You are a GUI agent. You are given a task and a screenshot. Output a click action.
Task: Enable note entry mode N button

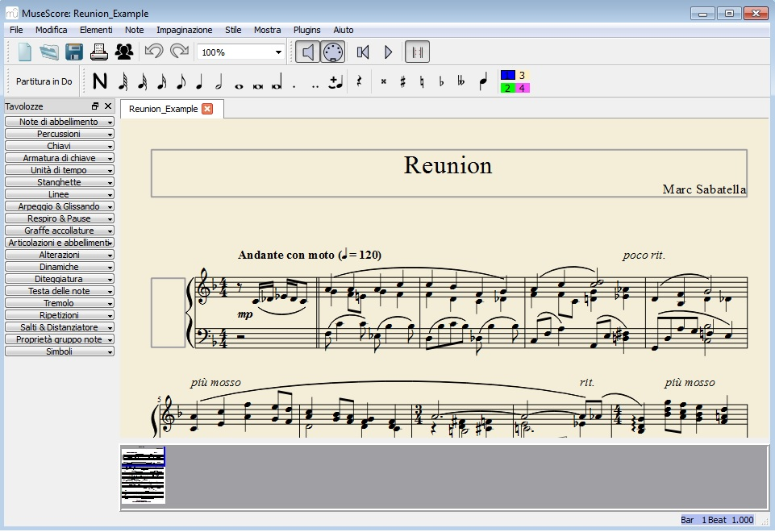coord(100,81)
